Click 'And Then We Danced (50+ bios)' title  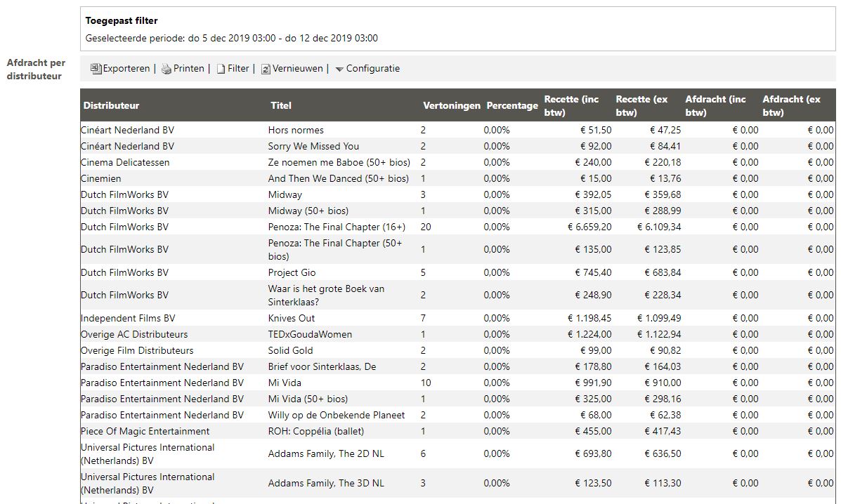click(339, 178)
